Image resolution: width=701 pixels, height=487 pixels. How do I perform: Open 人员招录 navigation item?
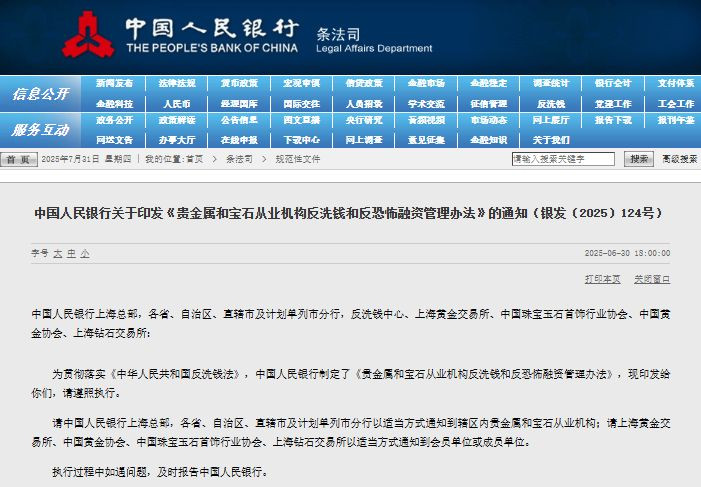tap(364, 104)
